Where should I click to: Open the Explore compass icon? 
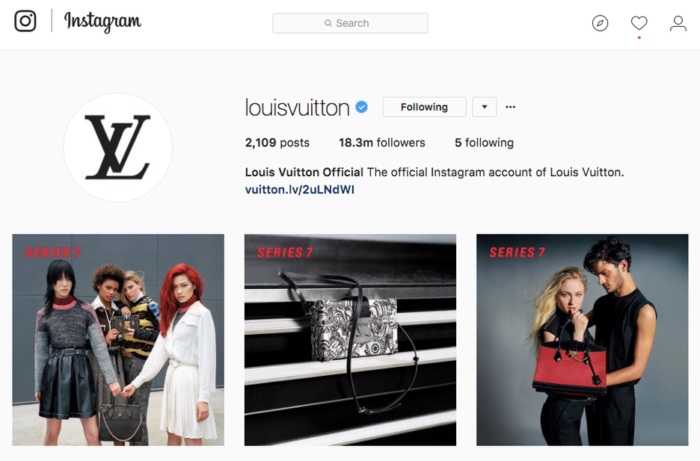[x=600, y=23]
